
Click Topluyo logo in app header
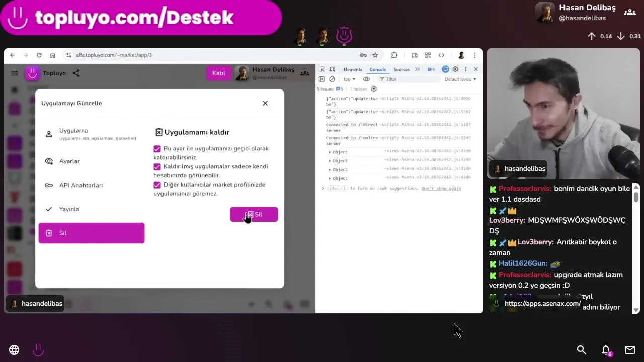pos(33,73)
